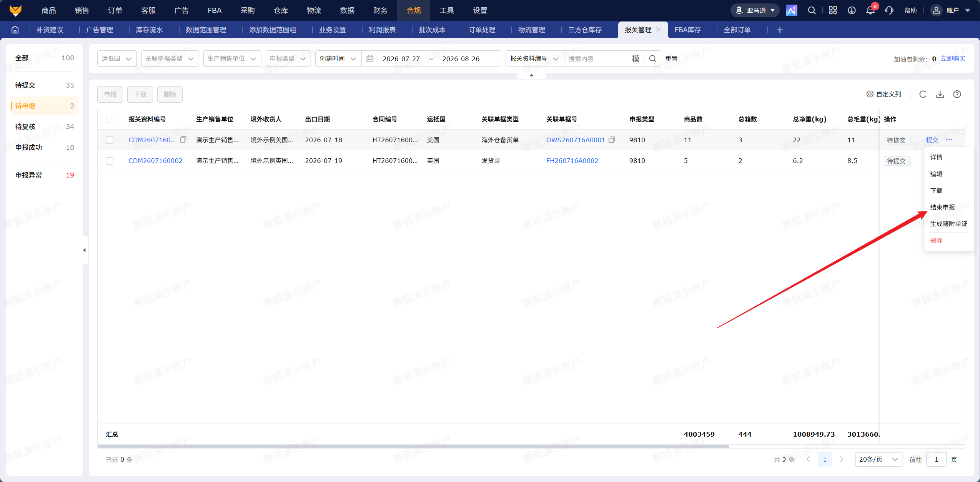
Task: Check the CDM2607160... row checkbox
Action: coord(110,140)
